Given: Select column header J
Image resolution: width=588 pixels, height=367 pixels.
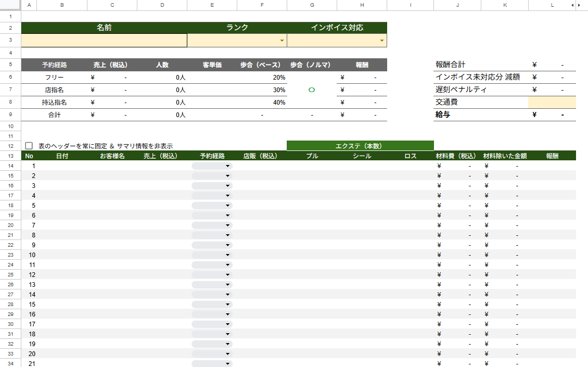Looking at the screenshot, I should (x=457, y=5).
